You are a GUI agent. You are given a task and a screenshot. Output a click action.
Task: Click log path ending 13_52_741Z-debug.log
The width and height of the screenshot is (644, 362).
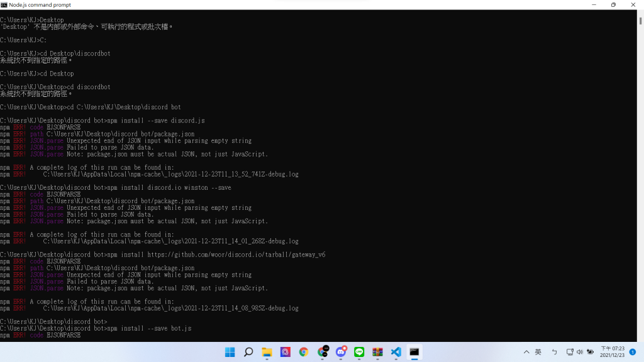(x=171, y=174)
